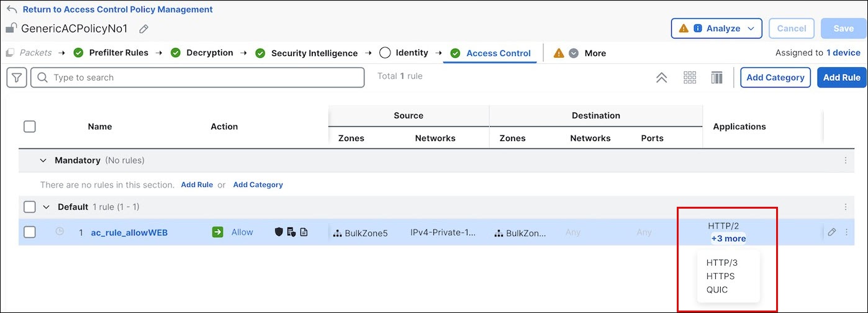
Task: Click the Name column header
Action: 100,127
